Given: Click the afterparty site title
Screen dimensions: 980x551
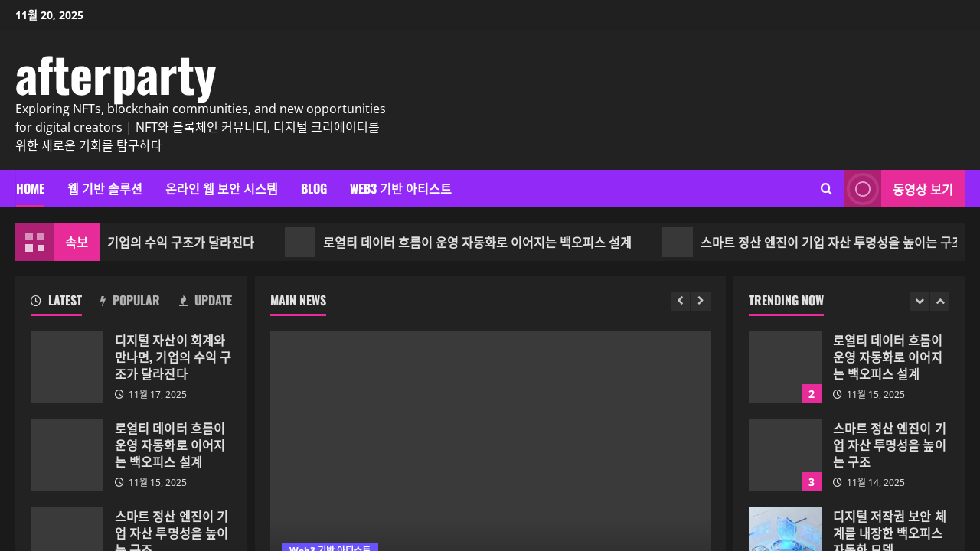Looking at the screenshot, I should coord(116,77).
